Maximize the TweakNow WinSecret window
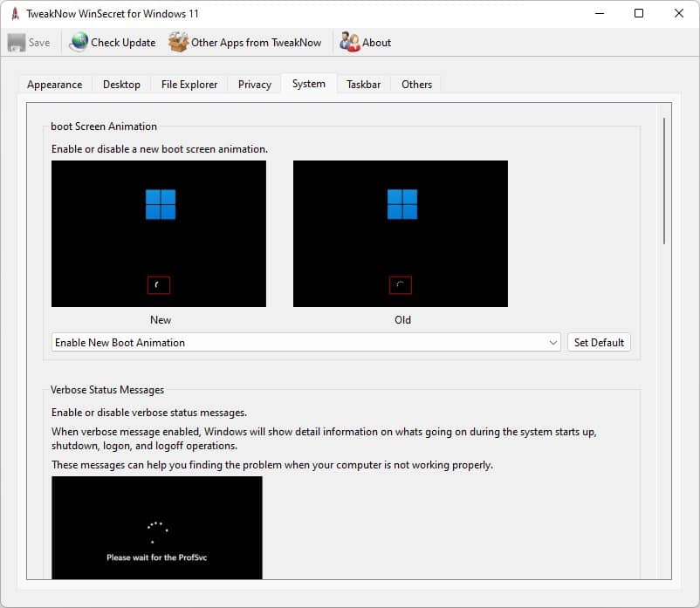 point(639,13)
